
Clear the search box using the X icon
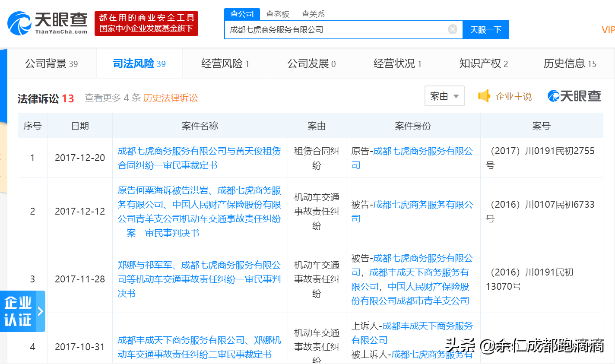[x=452, y=29]
